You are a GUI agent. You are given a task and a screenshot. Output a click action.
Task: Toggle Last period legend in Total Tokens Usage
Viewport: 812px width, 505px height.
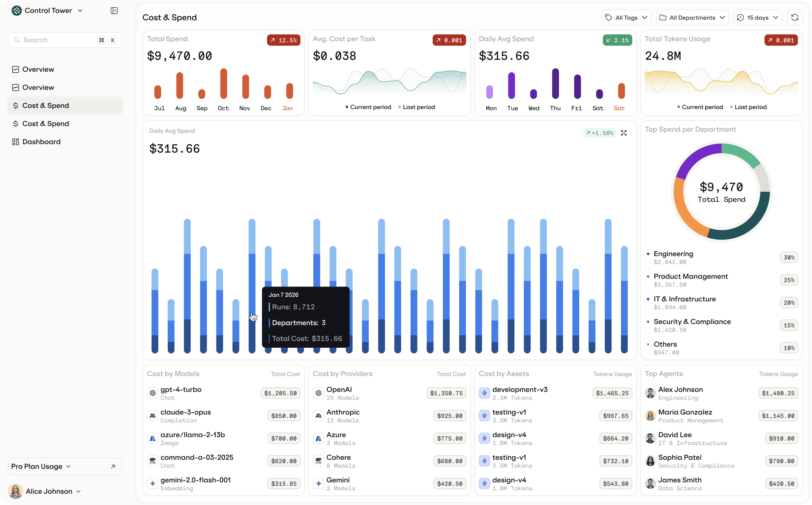click(x=748, y=107)
